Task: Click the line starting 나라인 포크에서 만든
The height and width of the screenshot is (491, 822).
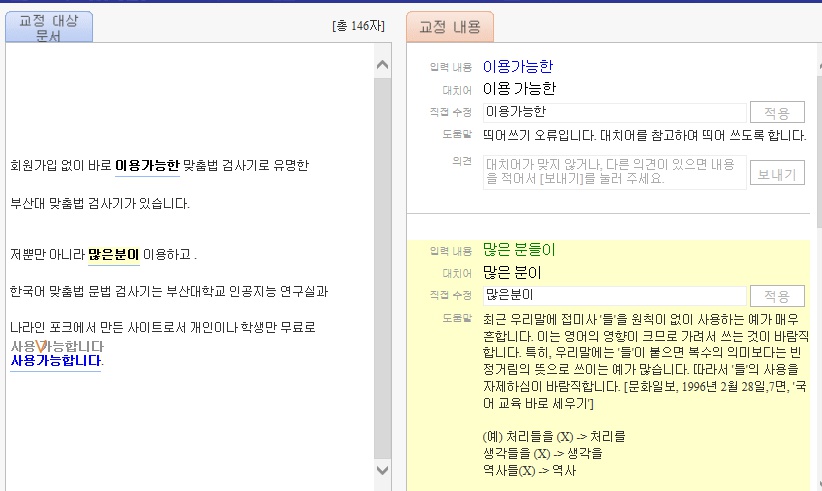Action: [163, 328]
